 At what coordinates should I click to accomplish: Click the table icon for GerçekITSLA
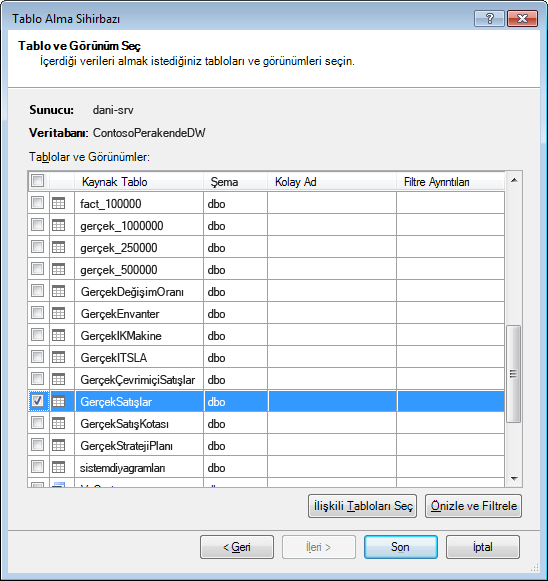click(58, 357)
